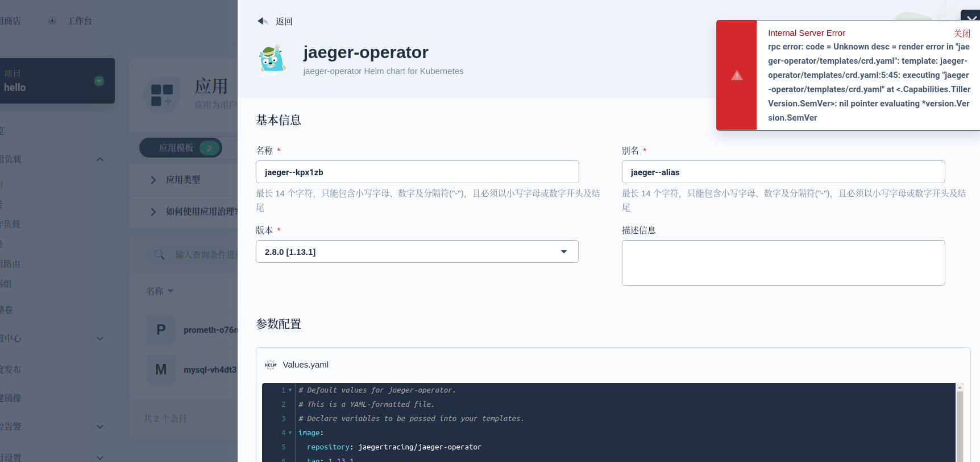Click the M avatar of the mysql app
980x462 pixels.
coord(161,369)
